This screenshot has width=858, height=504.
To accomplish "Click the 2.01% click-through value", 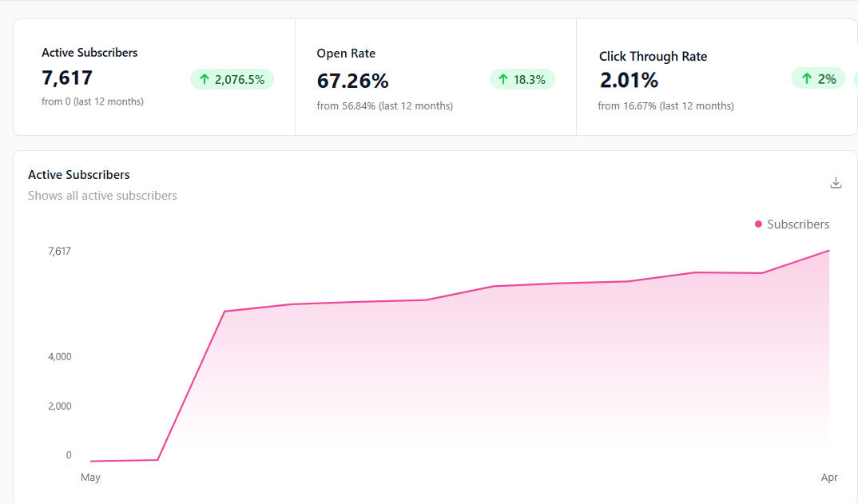I will (629, 81).
